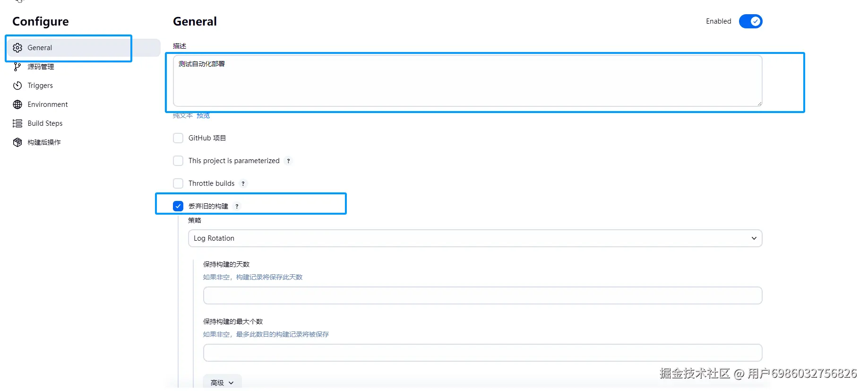Click the General gear icon in sidebar
Viewport: 868px width, 391px height.
click(17, 48)
